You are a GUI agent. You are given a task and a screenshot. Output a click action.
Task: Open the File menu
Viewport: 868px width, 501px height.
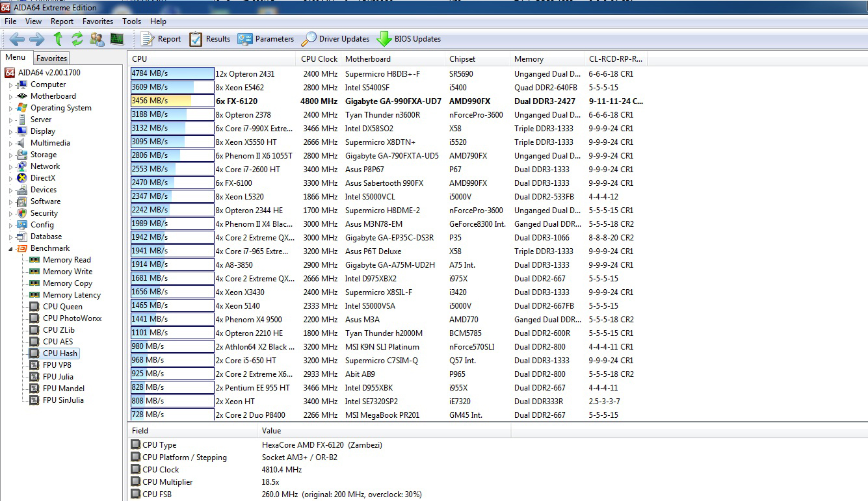[10, 21]
